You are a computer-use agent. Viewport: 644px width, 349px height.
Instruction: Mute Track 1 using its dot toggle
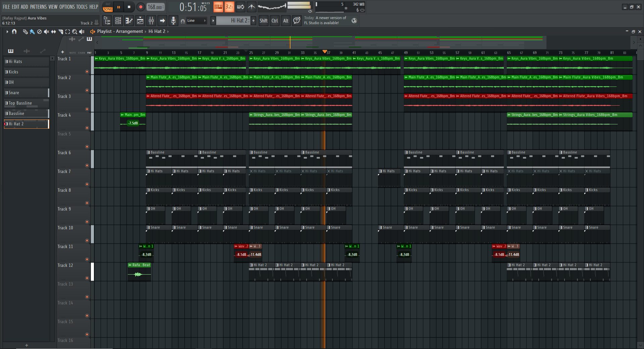[x=87, y=71]
